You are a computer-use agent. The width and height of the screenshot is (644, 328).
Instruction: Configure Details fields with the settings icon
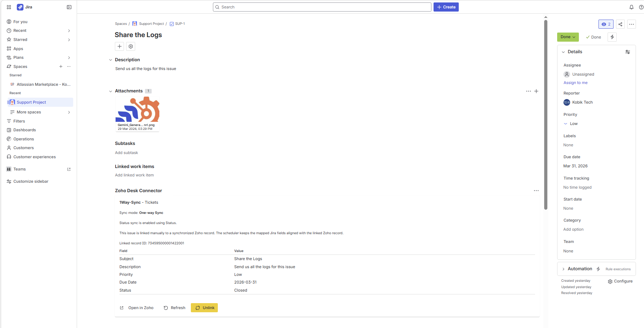(628, 51)
